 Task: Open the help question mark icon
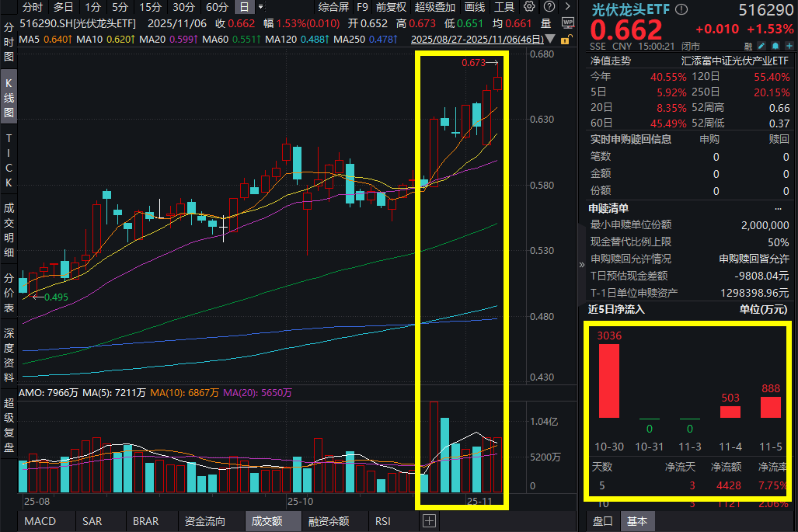[x=549, y=7]
